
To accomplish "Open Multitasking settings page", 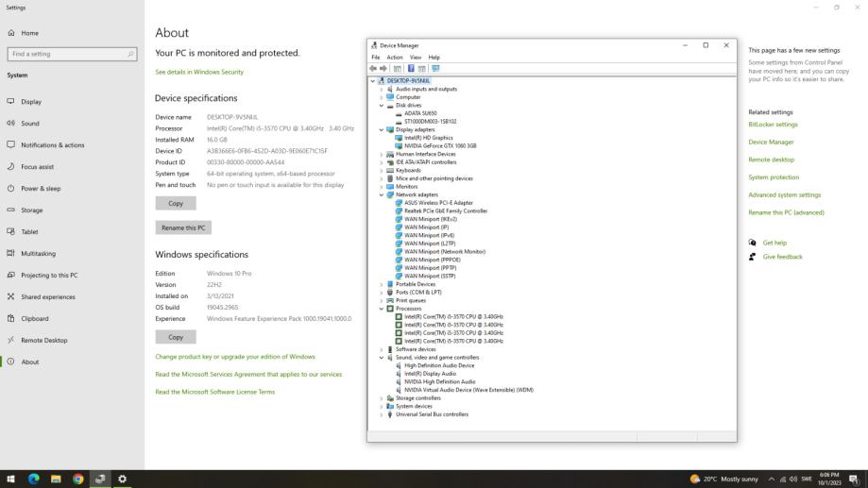I will (38, 253).
